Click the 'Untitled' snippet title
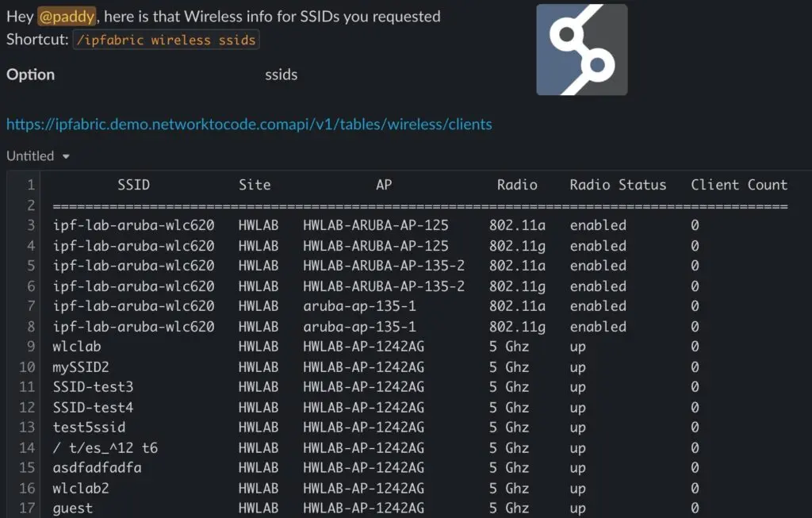This screenshot has width=812, height=518. tap(30, 156)
